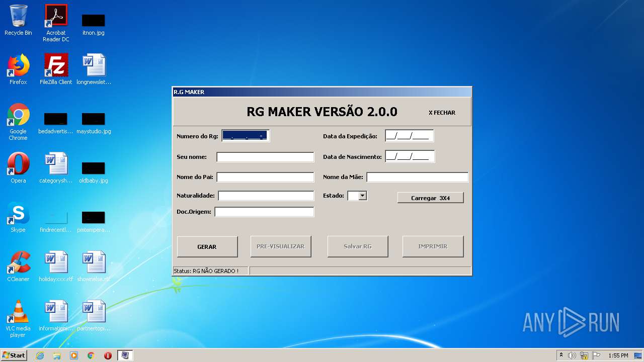This screenshot has width=644, height=362.
Task: Open the Opera desktop shortcut
Action: (18, 168)
